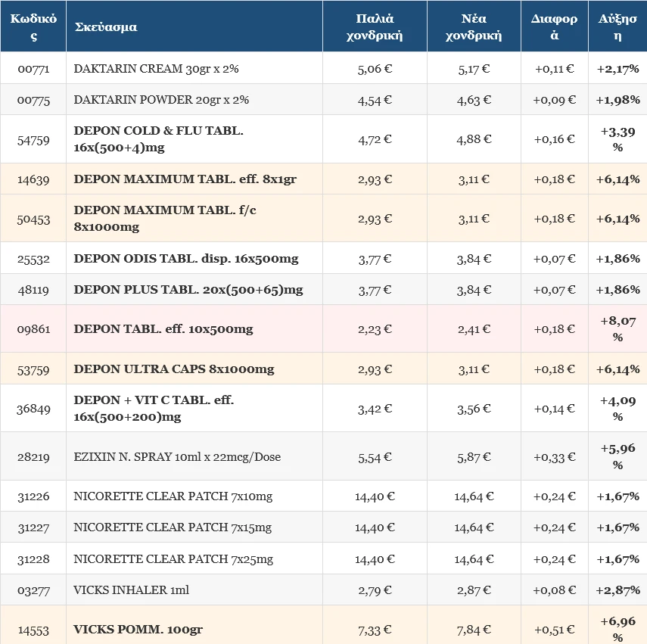Viewport: 647px width, 644px height.
Task: Select the Νέα χονδρική column header
Action: pos(474,26)
